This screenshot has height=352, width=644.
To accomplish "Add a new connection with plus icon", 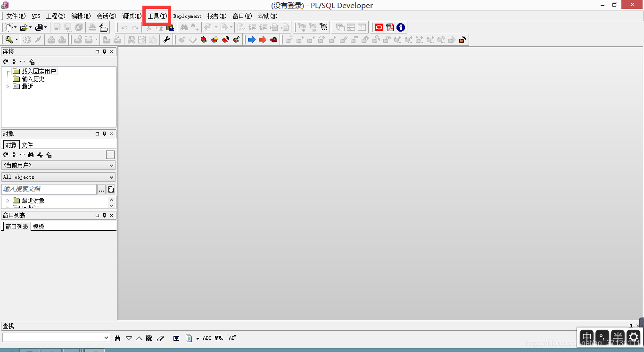I will click(14, 62).
